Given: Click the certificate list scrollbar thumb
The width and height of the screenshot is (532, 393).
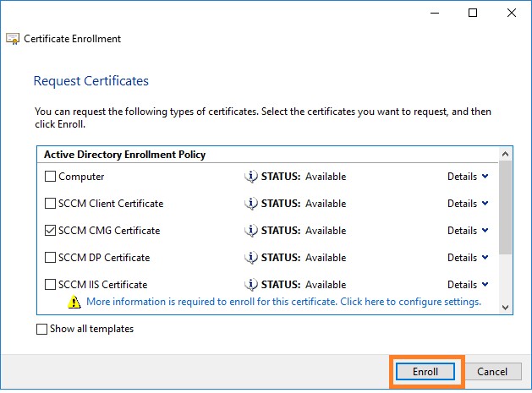Looking at the screenshot, I should pos(505,208).
